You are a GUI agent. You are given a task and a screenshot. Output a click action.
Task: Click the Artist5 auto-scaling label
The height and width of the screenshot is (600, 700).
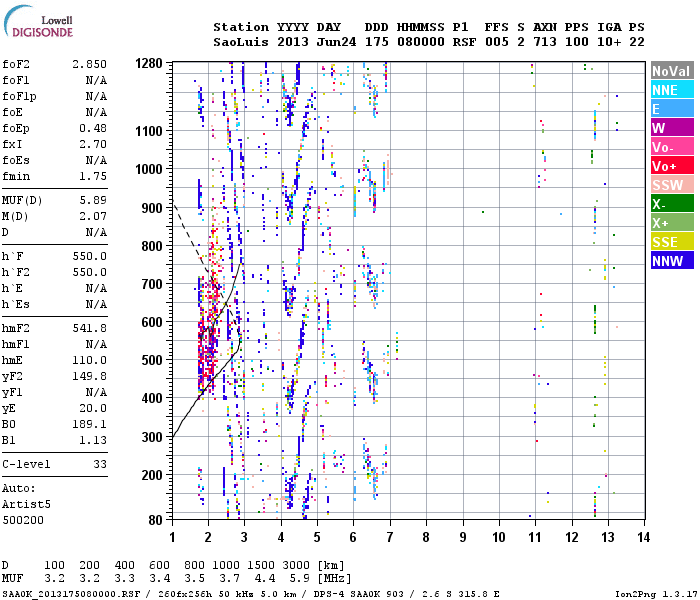26,504
